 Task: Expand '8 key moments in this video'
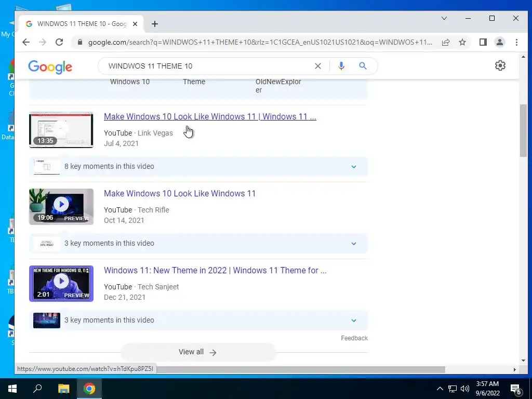point(198,167)
